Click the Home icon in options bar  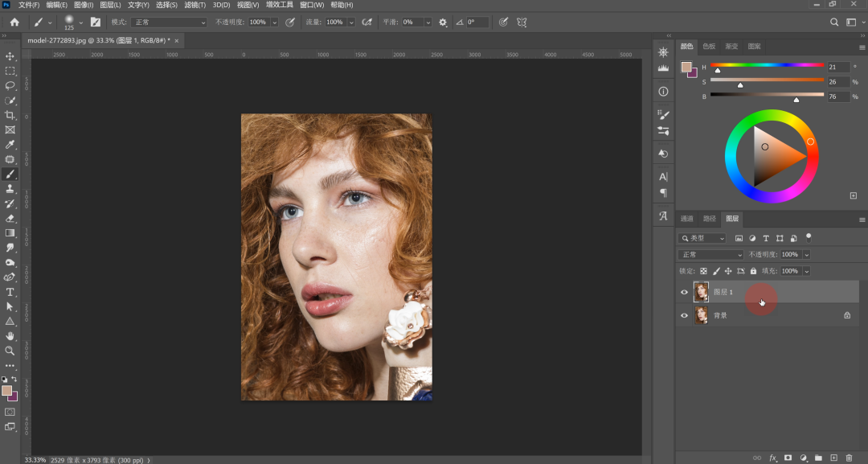tap(14, 23)
